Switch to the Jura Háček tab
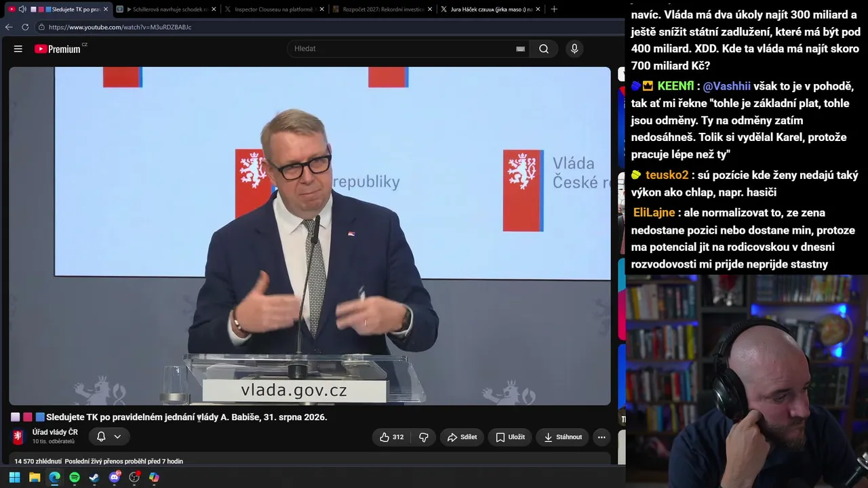Viewport: 868px width, 488px height. (x=492, y=9)
